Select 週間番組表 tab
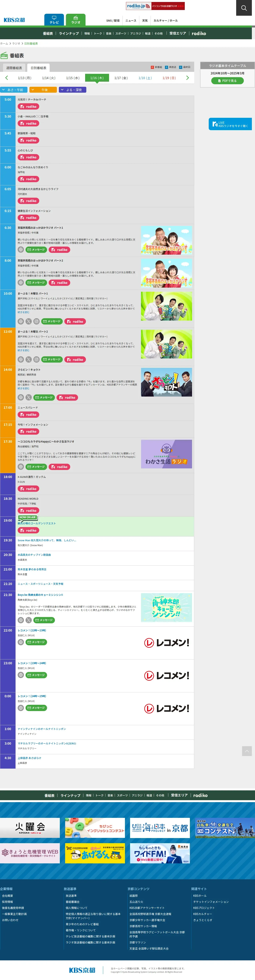Screen dimensions: 255x980 (14, 68)
